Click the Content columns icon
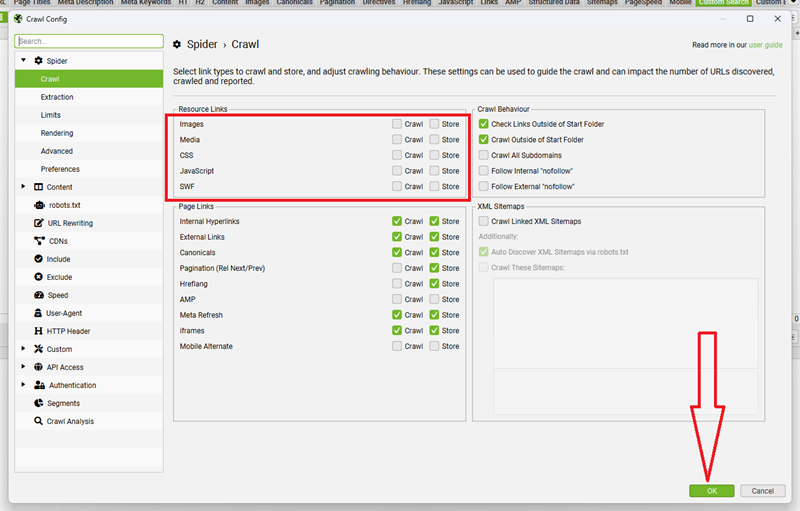Screen dimensions: 800x511 click(38, 187)
